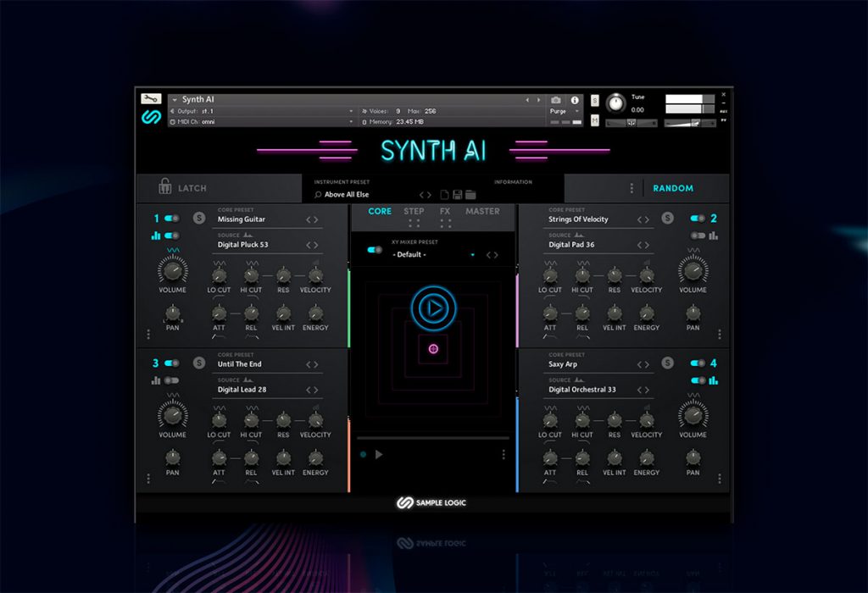Switch to the FX tab
868x593 pixels.
tap(445, 211)
